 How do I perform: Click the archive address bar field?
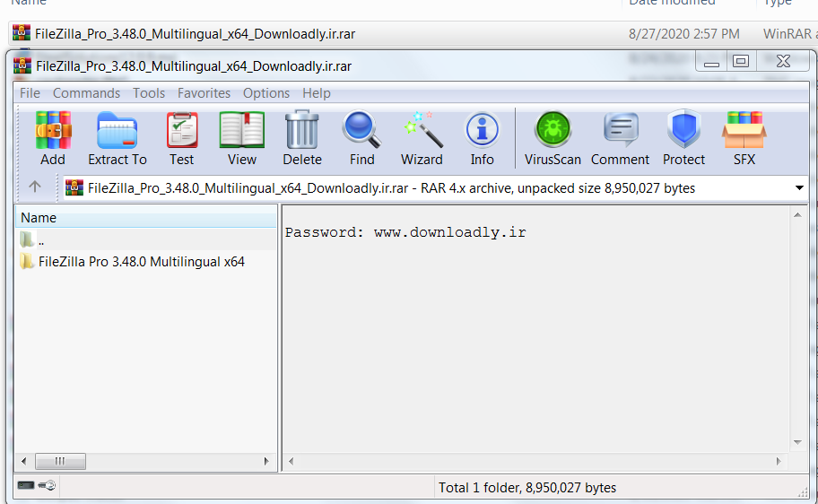[428, 187]
